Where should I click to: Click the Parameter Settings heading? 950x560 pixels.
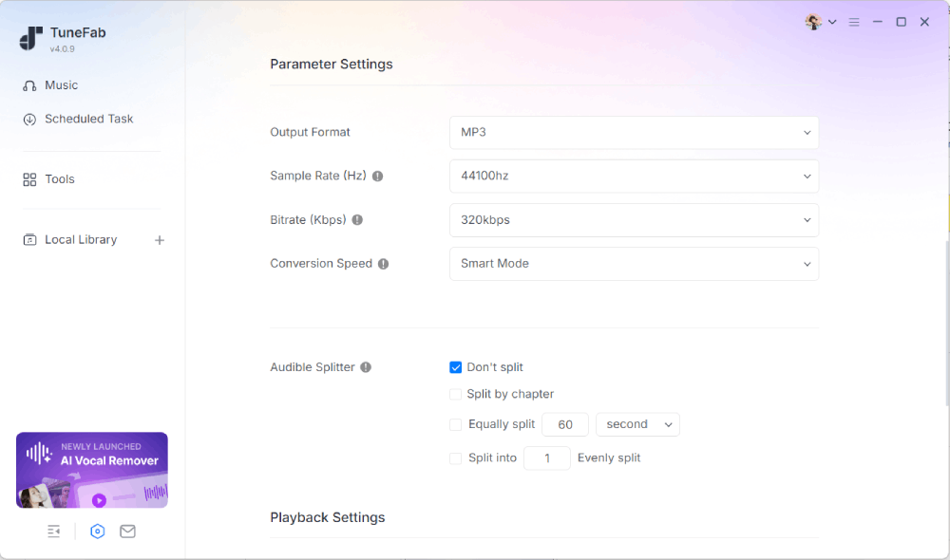332,65
